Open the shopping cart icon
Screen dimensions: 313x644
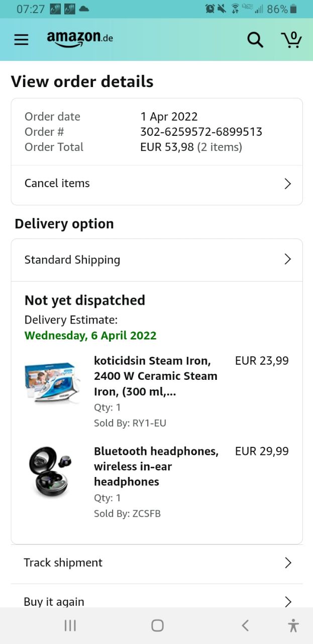(291, 40)
